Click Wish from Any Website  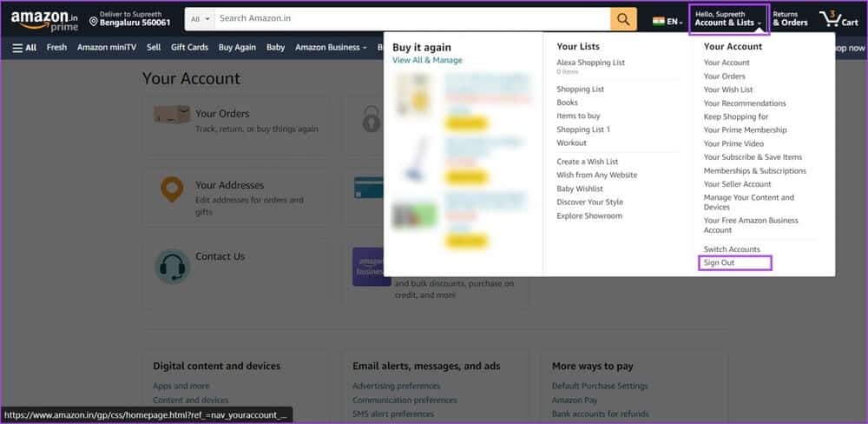point(597,176)
